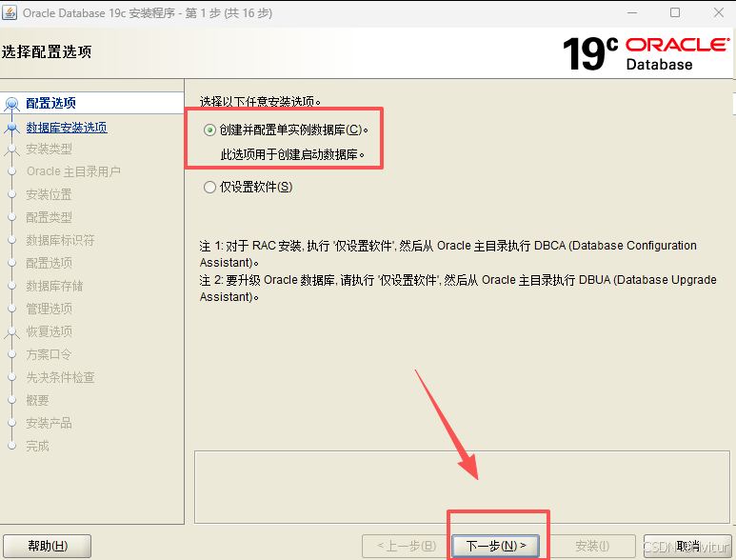Viewport: 736px width, 560px height.
Task: Click the 数据库标识符 step in sidebar
Action: 60,240
